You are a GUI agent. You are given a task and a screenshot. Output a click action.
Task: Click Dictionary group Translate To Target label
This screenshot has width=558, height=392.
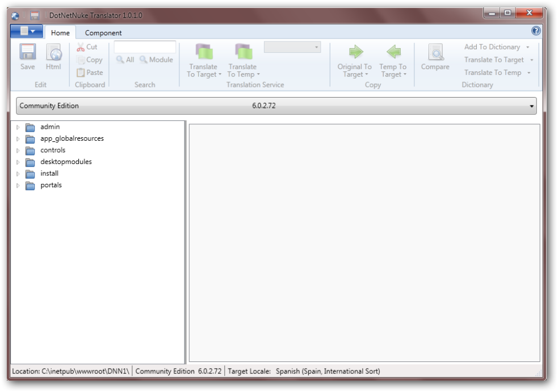(x=494, y=60)
